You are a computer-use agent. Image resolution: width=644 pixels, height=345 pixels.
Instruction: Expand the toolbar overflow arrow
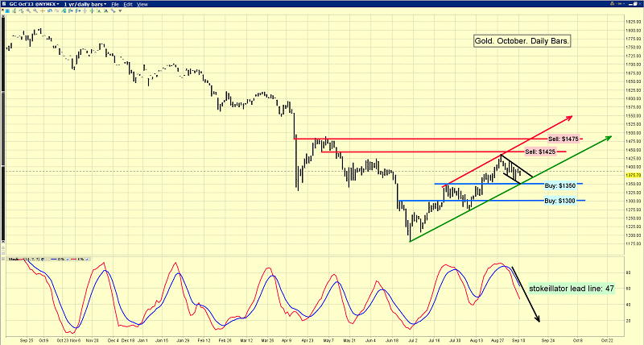click(x=120, y=10)
